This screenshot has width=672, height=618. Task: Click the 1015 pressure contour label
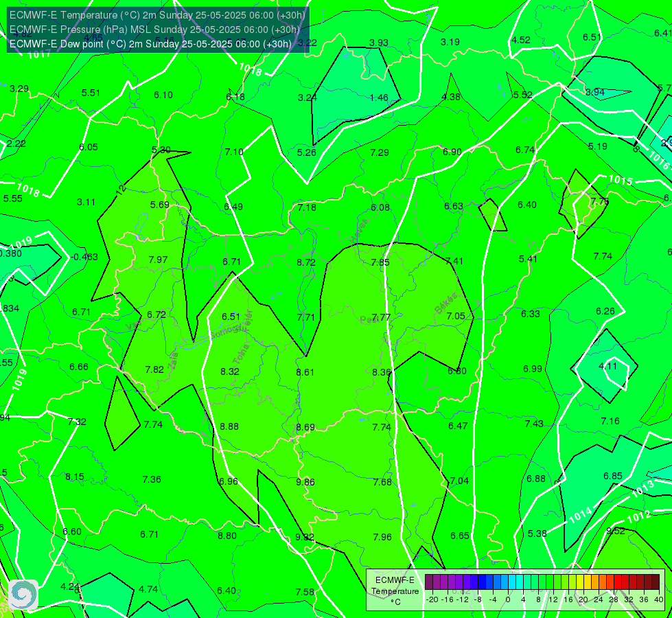coord(621,180)
